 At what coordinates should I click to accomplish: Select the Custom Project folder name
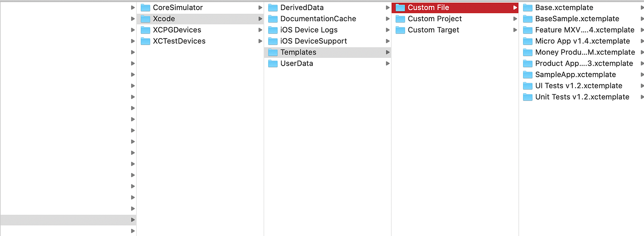435,19
